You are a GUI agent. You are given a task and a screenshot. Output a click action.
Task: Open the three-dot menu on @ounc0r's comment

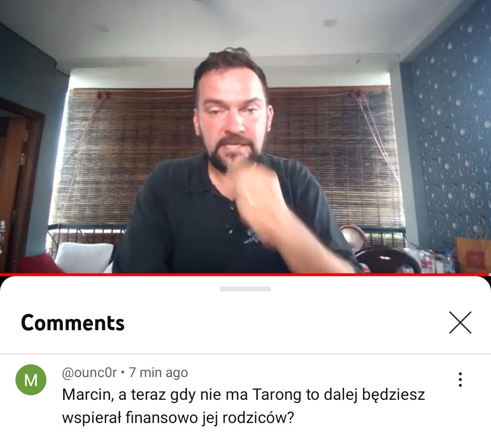(x=460, y=379)
